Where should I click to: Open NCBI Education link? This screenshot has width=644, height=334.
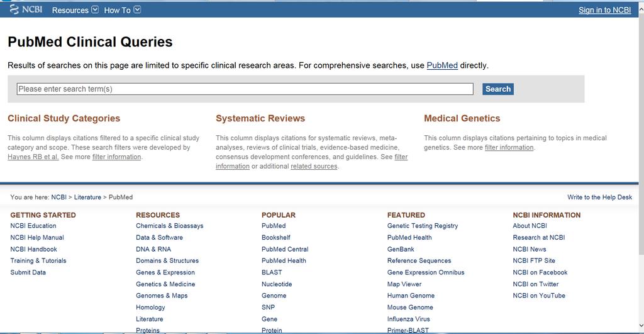33,226
